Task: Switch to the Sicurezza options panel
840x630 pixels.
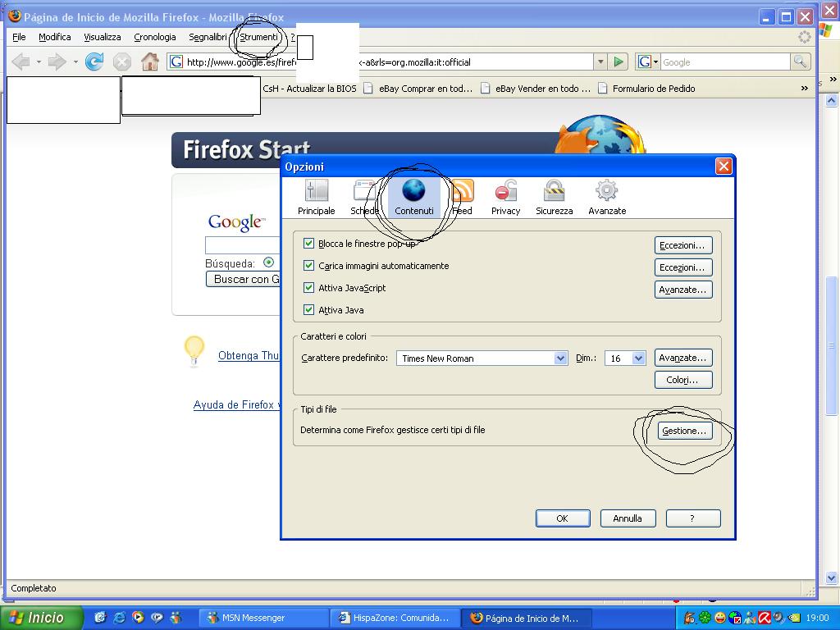Action: click(555, 197)
